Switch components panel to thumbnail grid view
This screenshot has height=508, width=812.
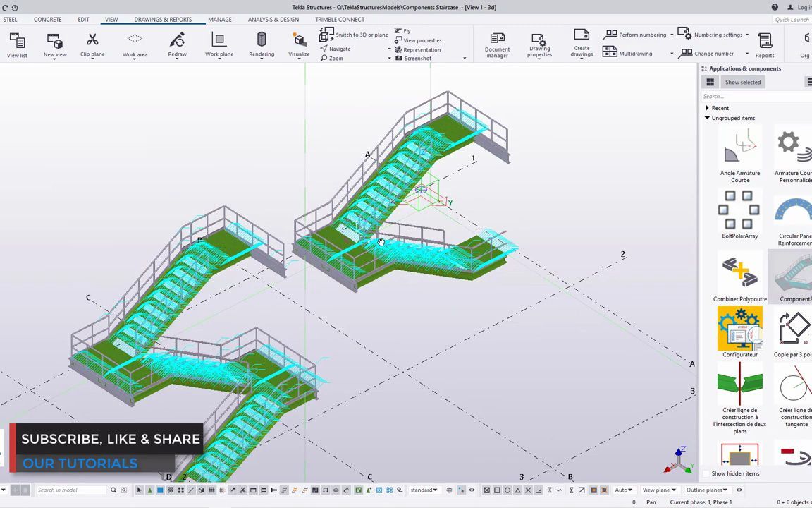click(710, 82)
